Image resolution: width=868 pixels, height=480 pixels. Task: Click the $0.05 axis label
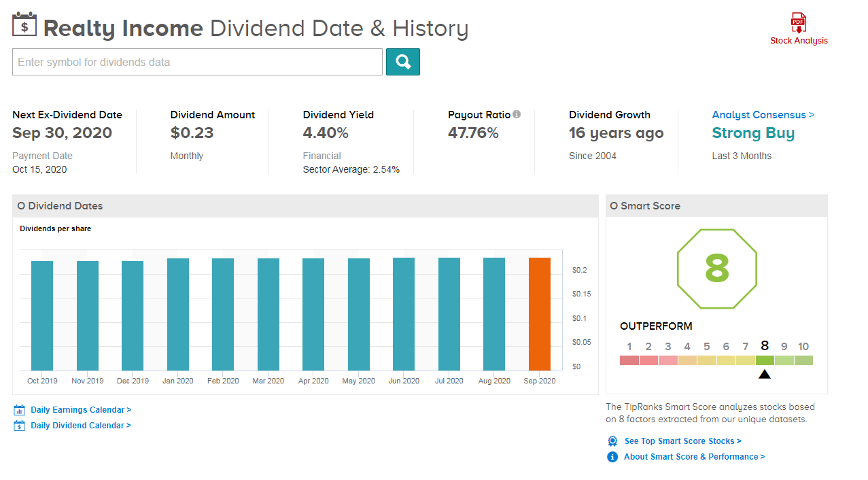581,342
